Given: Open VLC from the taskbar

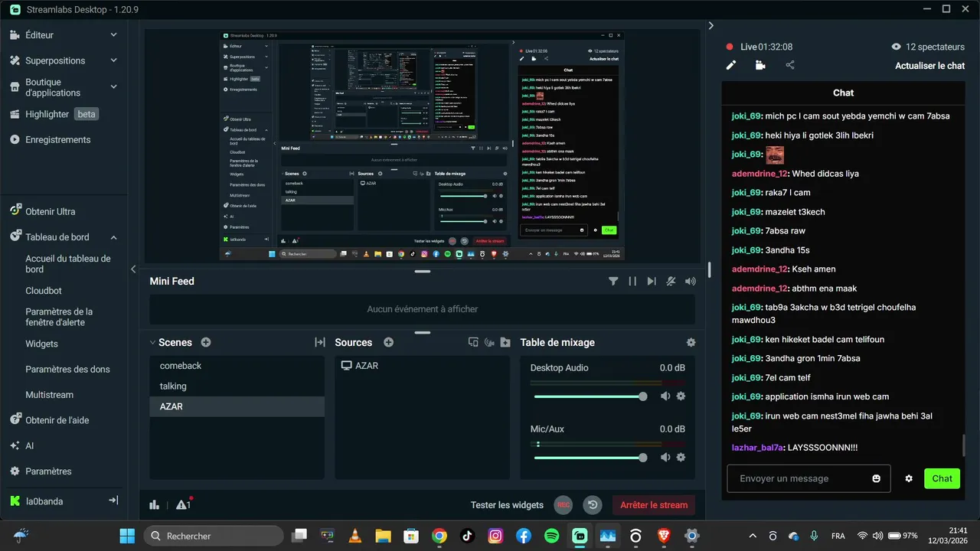Looking at the screenshot, I should coord(355,536).
